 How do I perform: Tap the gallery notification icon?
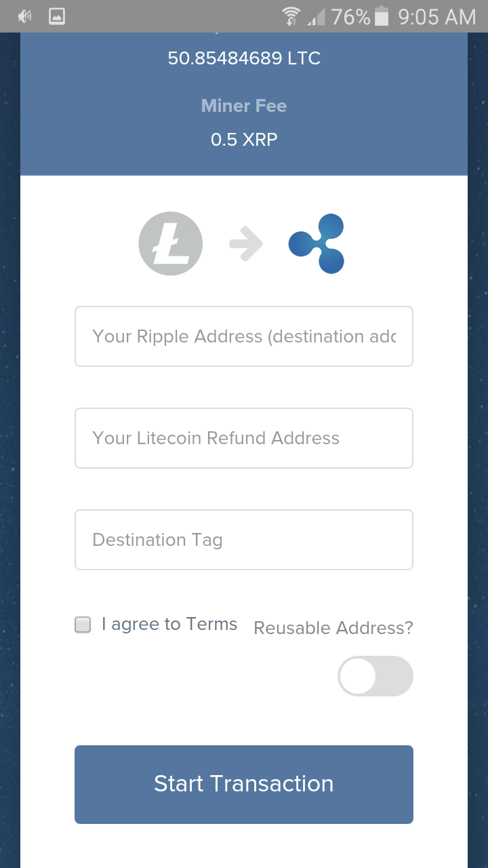[x=56, y=16]
